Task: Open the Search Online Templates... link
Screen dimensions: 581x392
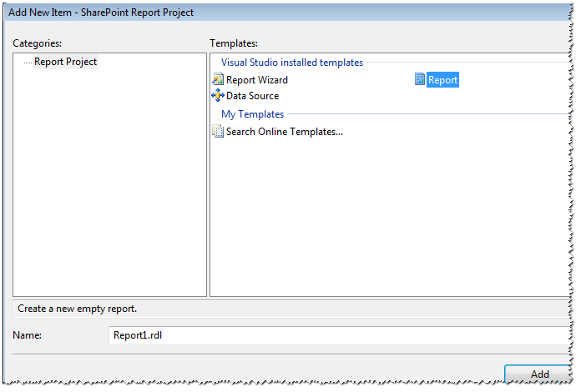Action: click(285, 132)
